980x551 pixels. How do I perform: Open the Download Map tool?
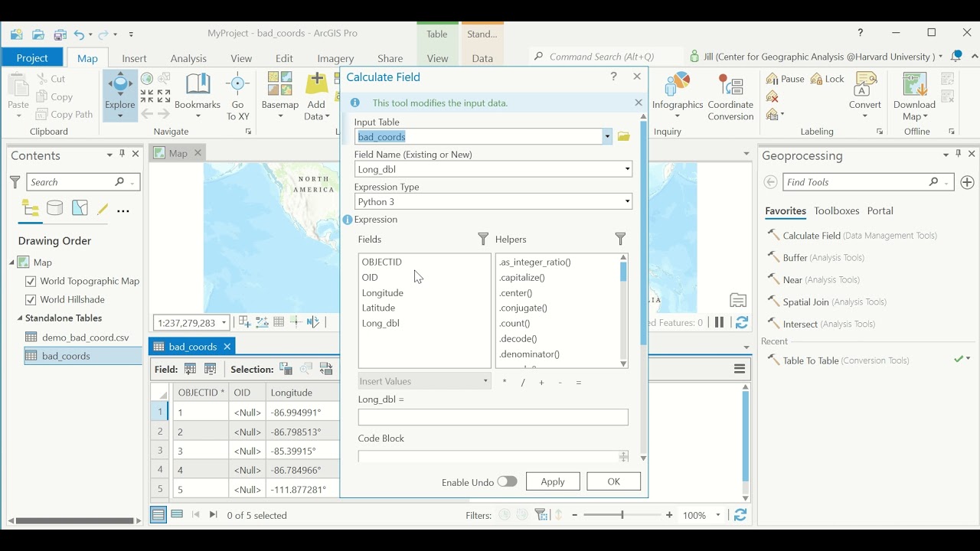[x=914, y=96]
